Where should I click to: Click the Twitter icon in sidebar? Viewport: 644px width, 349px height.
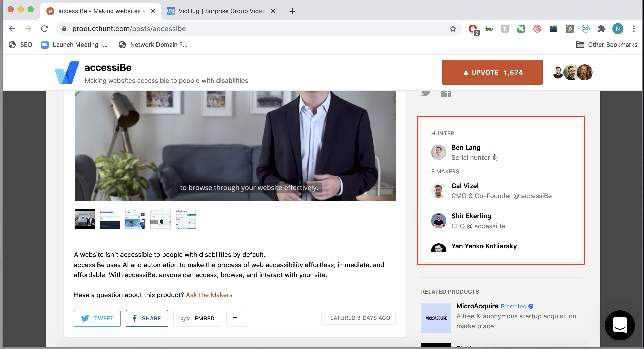426,93
